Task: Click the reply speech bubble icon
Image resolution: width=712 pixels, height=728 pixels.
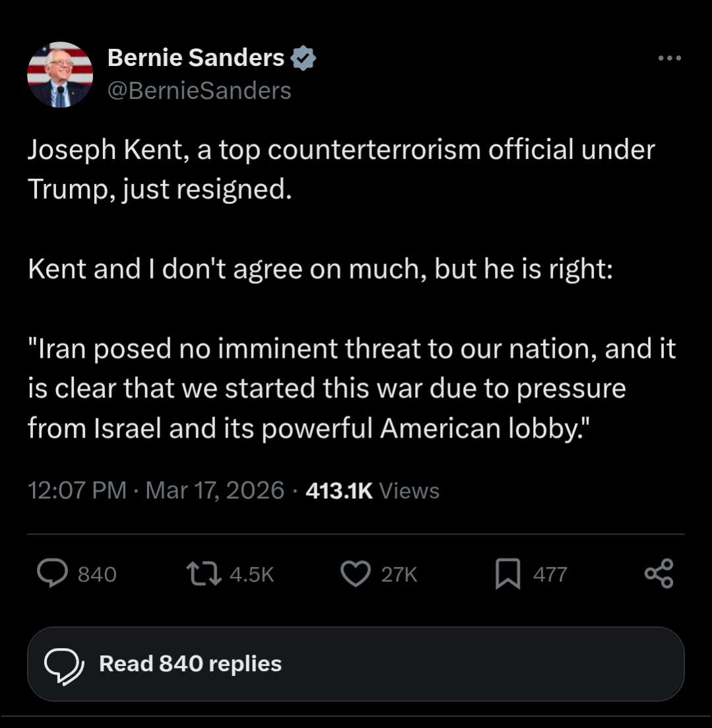Action: click(x=53, y=574)
